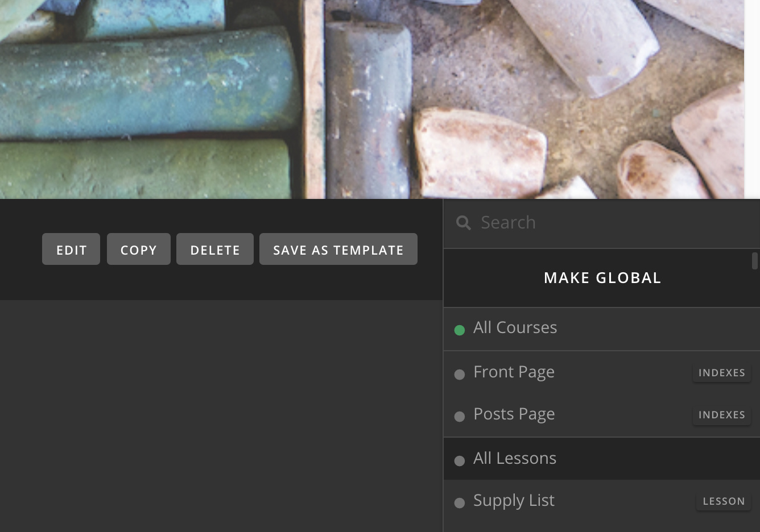Enable the status dot for Posts Page
Viewport: 760px width, 532px height.
[x=460, y=416]
